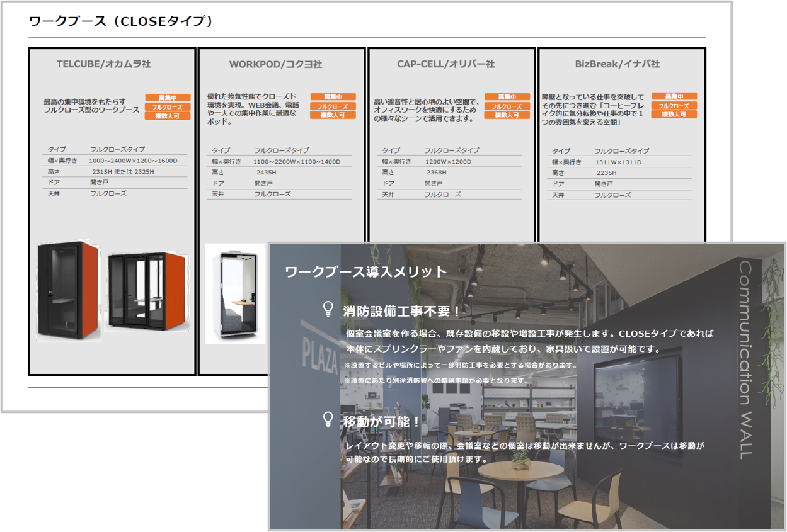Click the 複数人可 tag in the CAP-CELL card
This screenshot has width=787, height=532.
point(507,115)
